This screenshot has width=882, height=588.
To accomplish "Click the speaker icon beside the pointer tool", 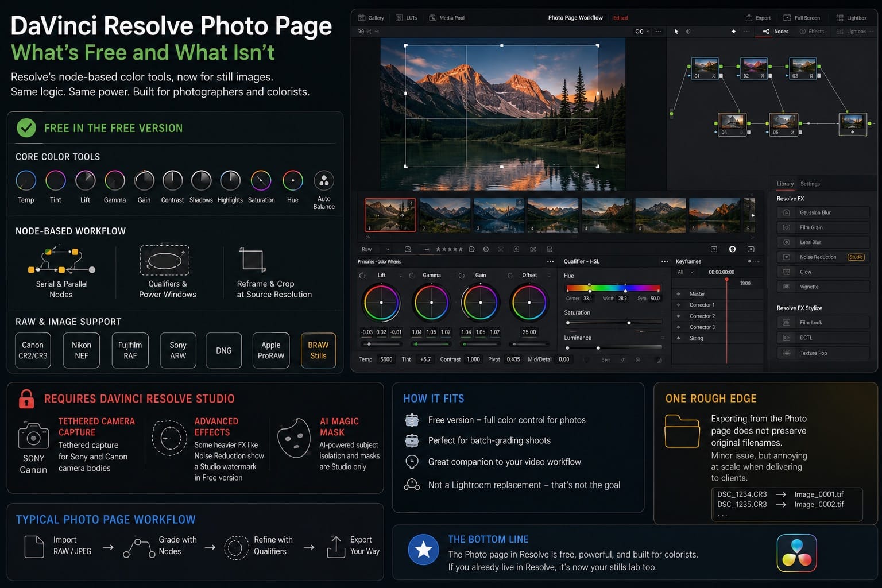I will [x=688, y=32].
